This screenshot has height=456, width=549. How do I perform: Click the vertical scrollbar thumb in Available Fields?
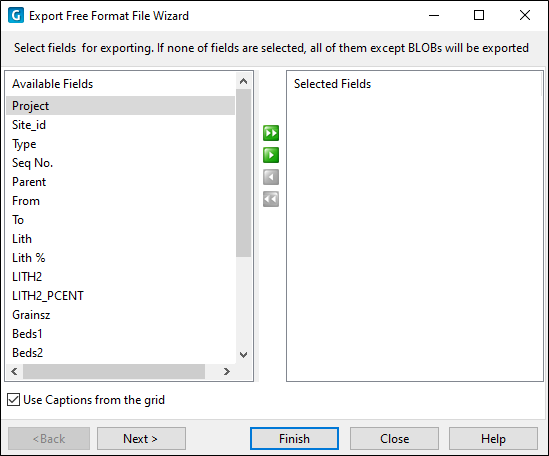pos(243,173)
